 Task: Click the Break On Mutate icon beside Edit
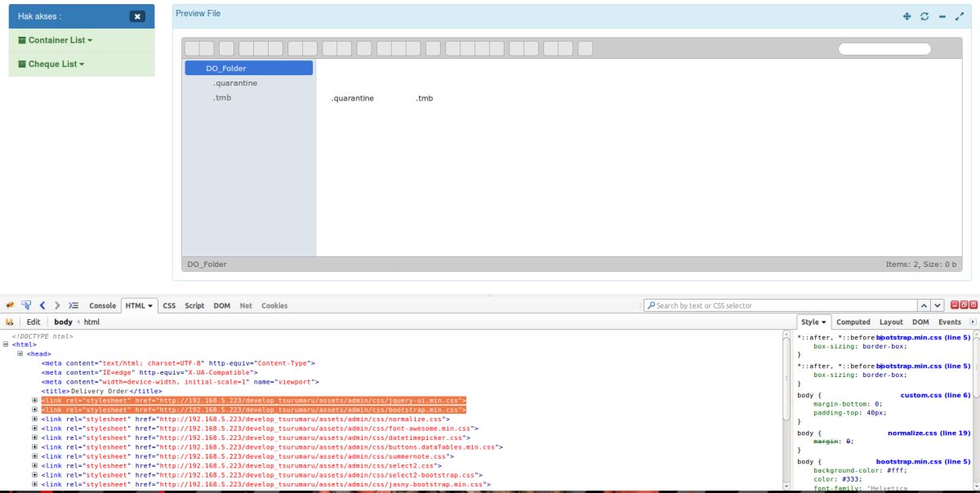(x=10, y=322)
